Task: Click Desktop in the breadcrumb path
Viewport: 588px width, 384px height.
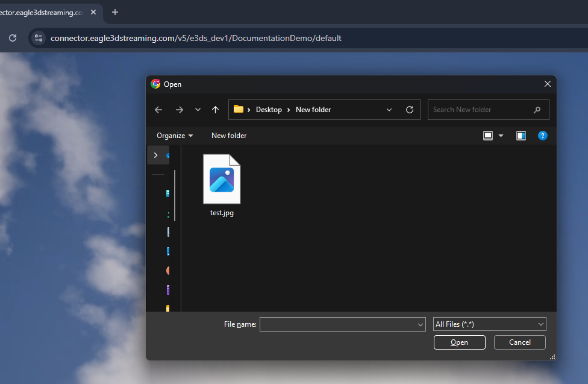Action: click(x=269, y=110)
